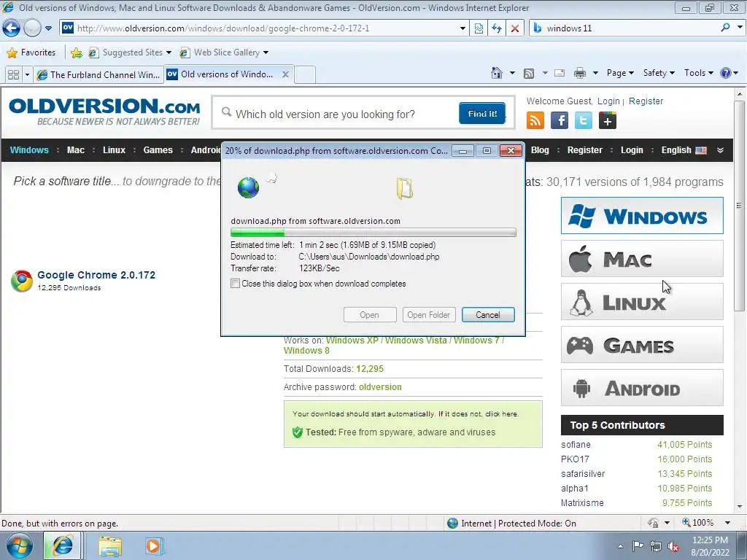This screenshot has height=560, width=747.
Task: Open the Mac nav menu item
Action: pos(75,150)
